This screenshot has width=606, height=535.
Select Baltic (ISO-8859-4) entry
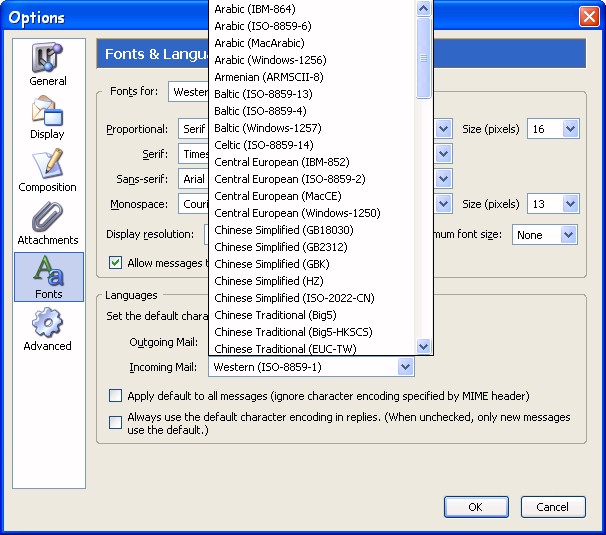[x=312, y=111]
